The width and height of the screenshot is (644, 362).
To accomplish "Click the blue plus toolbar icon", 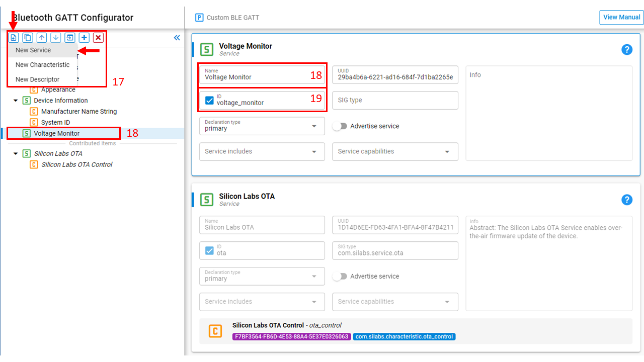I will coord(84,38).
